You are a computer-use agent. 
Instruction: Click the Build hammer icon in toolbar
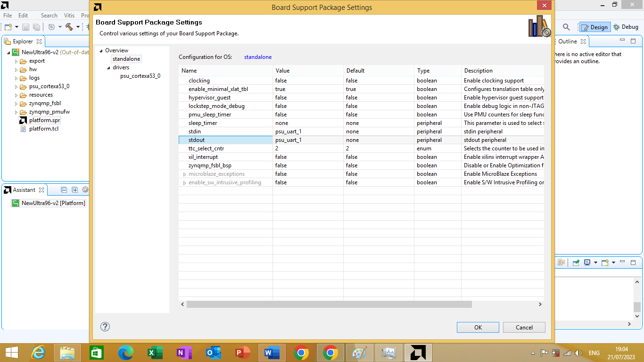tap(69, 27)
